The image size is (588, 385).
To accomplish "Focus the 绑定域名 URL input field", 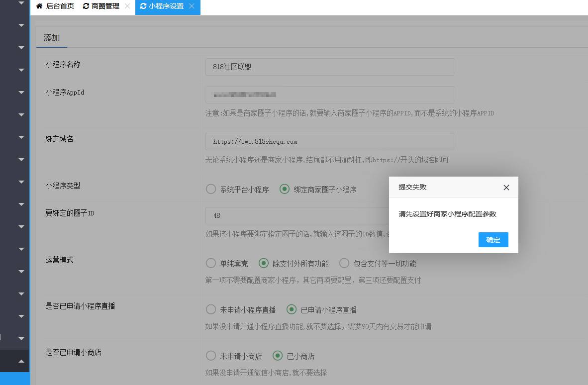I will click(329, 141).
